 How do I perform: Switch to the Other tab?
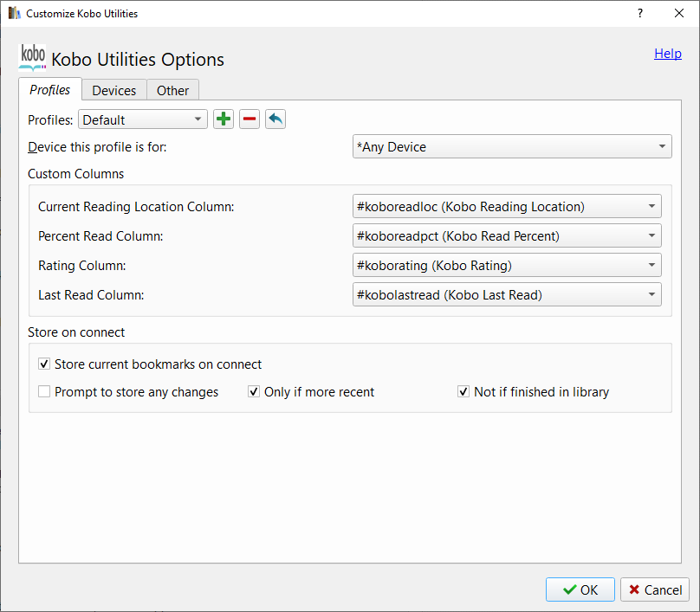[173, 91]
